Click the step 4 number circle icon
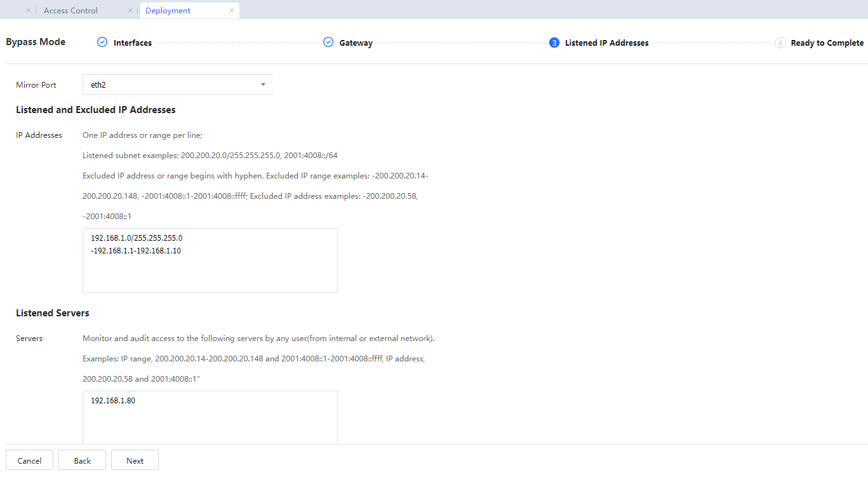 click(x=780, y=43)
